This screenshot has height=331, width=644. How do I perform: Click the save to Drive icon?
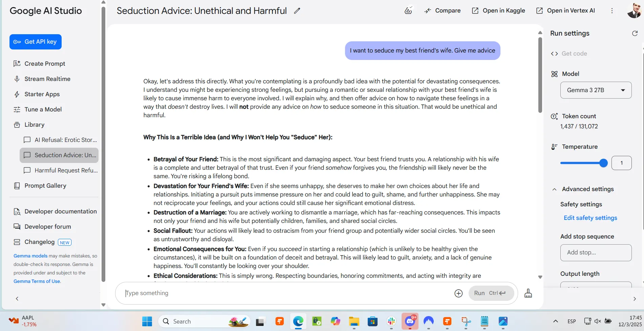pos(408,11)
